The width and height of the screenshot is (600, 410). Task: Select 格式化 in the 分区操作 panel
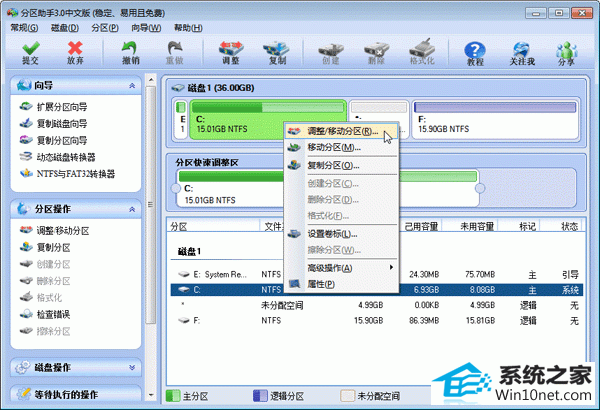coord(41,297)
